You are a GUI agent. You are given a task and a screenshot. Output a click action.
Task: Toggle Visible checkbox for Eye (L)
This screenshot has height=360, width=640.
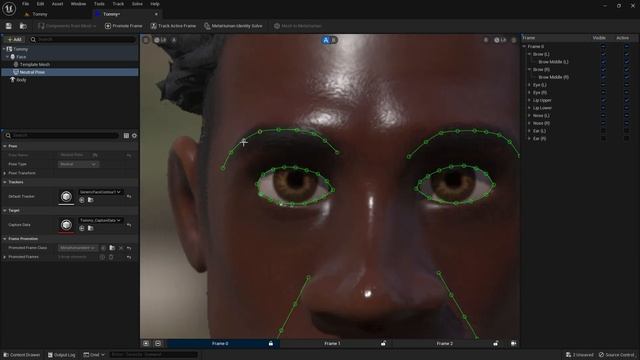(603, 85)
